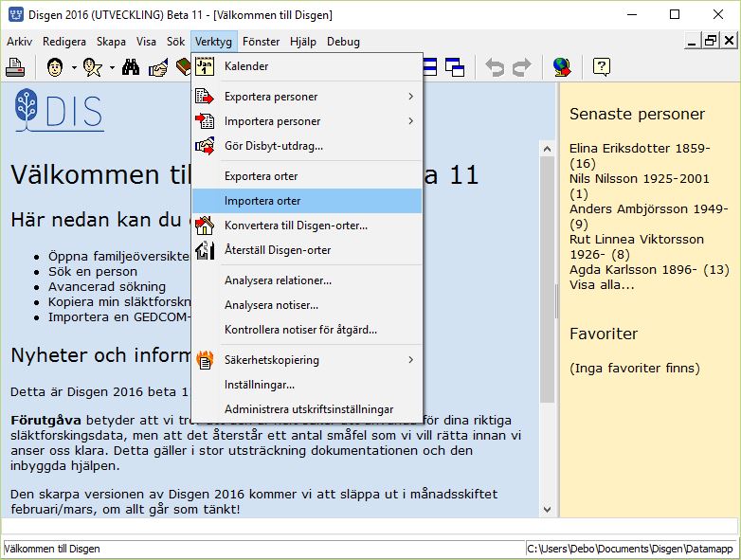Expand Exportera personer submenu arrow
The width and height of the screenshot is (741, 560).
point(410,97)
